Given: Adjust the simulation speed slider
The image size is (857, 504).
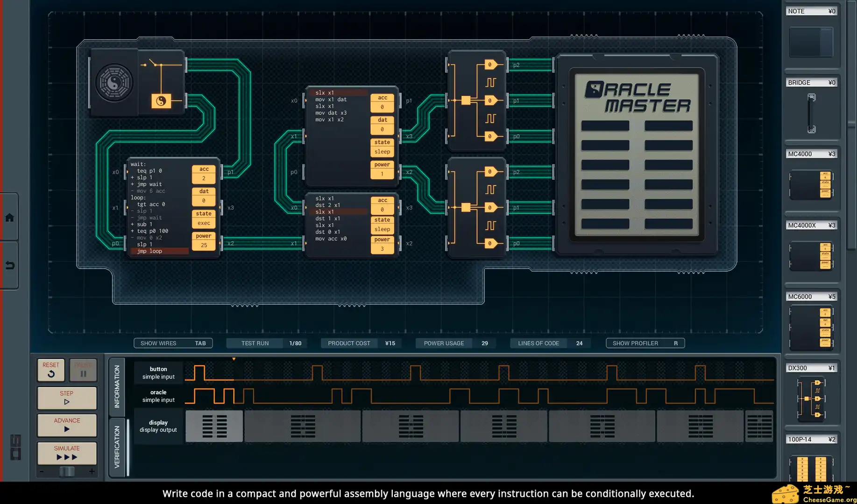Looking at the screenshot, I should pos(66,472).
